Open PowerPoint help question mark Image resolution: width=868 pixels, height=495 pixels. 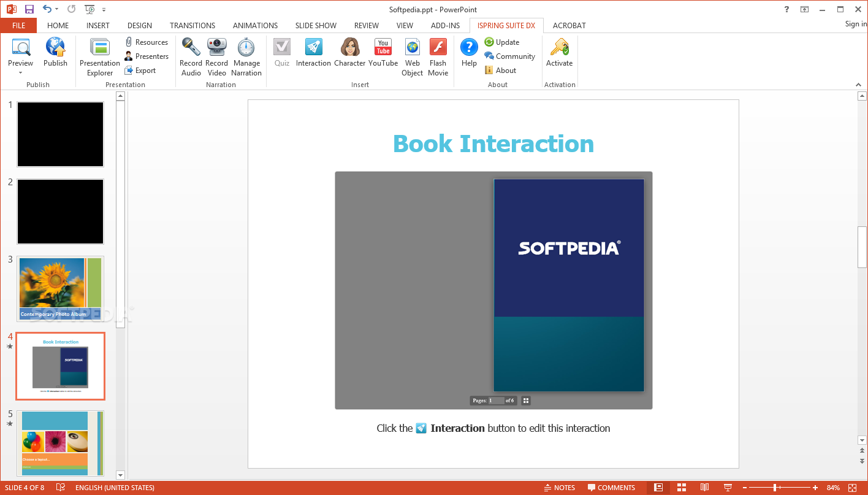point(787,9)
